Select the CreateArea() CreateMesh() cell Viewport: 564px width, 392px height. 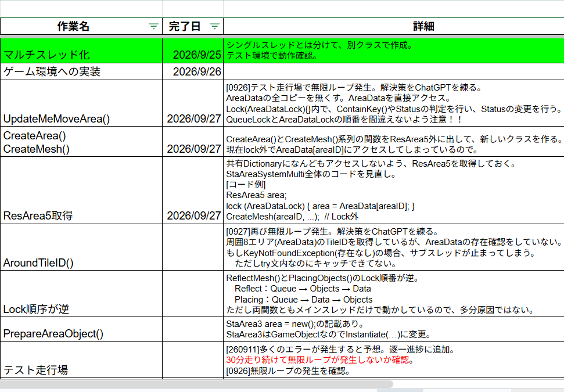point(81,141)
